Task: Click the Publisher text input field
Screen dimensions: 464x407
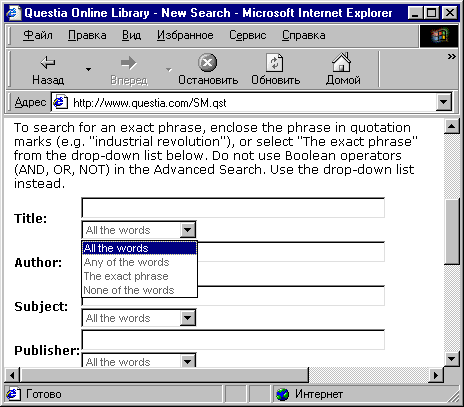Action: [233, 340]
